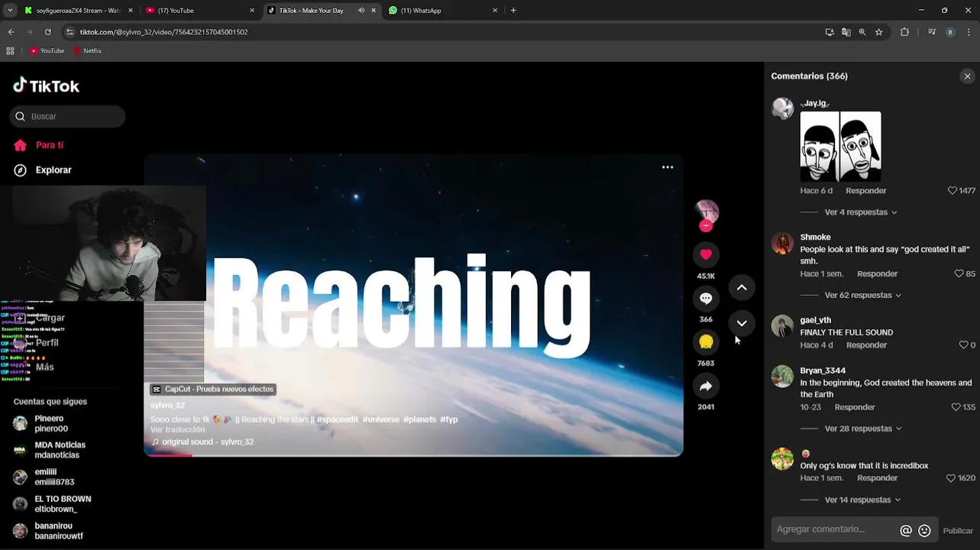Click #spaceedit hashtag
Image resolution: width=980 pixels, height=550 pixels.
point(338,419)
